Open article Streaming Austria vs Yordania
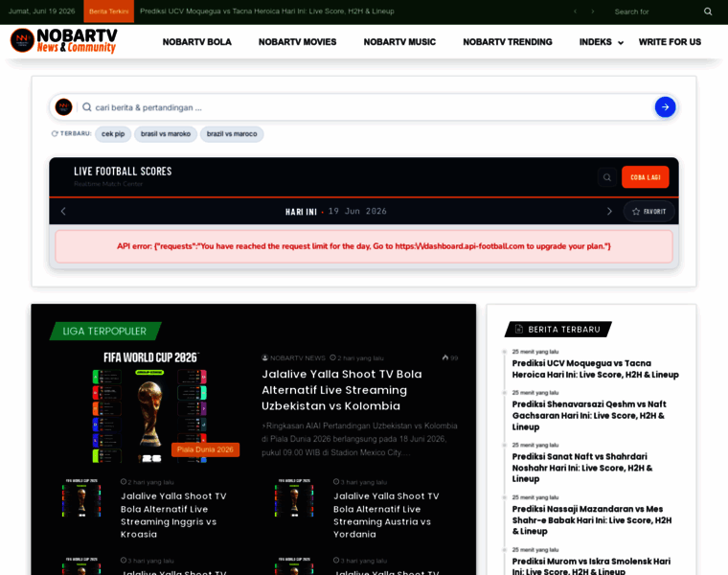This screenshot has width=728, height=575. 386,515
